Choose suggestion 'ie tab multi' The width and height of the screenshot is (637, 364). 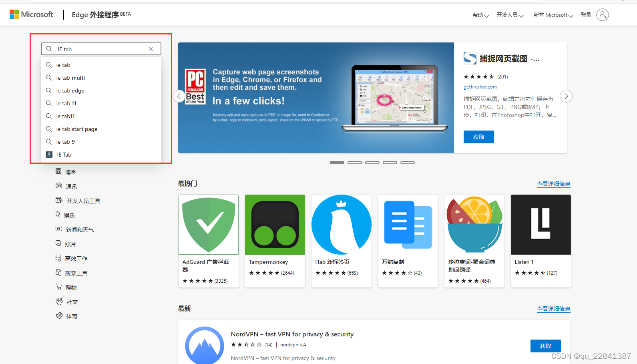[x=101, y=78]
